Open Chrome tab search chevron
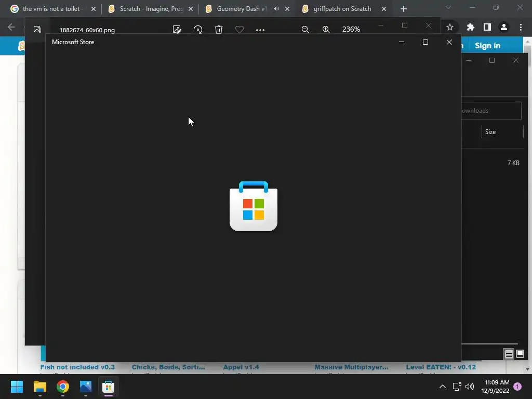 point(448,7)
